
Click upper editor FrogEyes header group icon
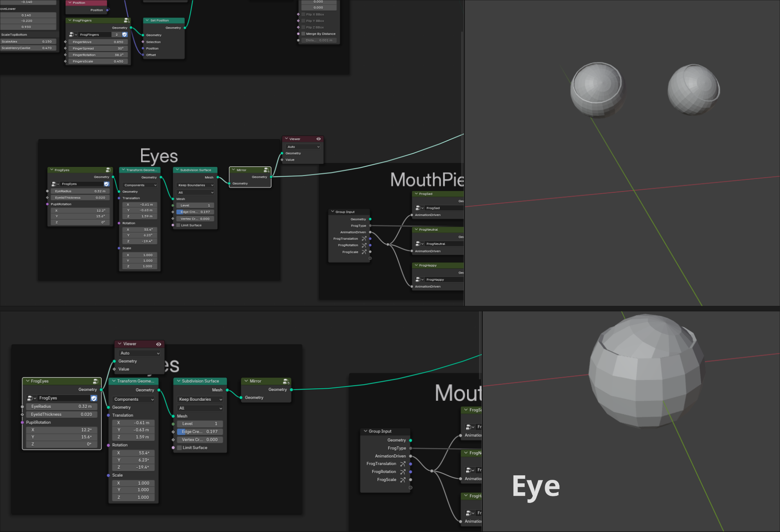tap(108, 170)
